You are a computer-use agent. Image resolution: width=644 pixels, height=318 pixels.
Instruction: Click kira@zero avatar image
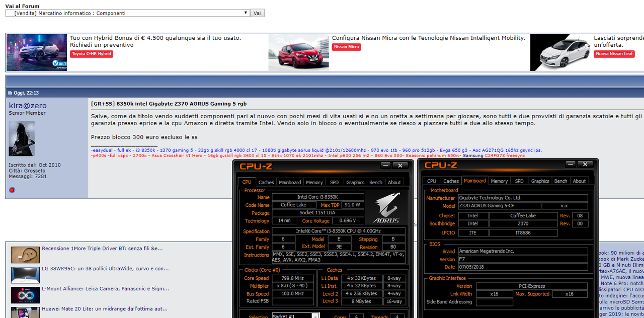click(x=22, y=138)
